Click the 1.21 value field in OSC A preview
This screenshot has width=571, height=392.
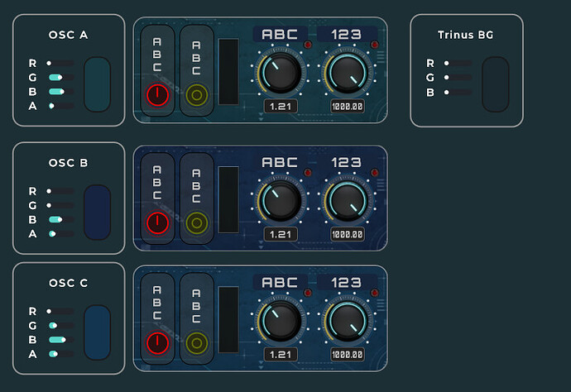(x=281, y=107)
